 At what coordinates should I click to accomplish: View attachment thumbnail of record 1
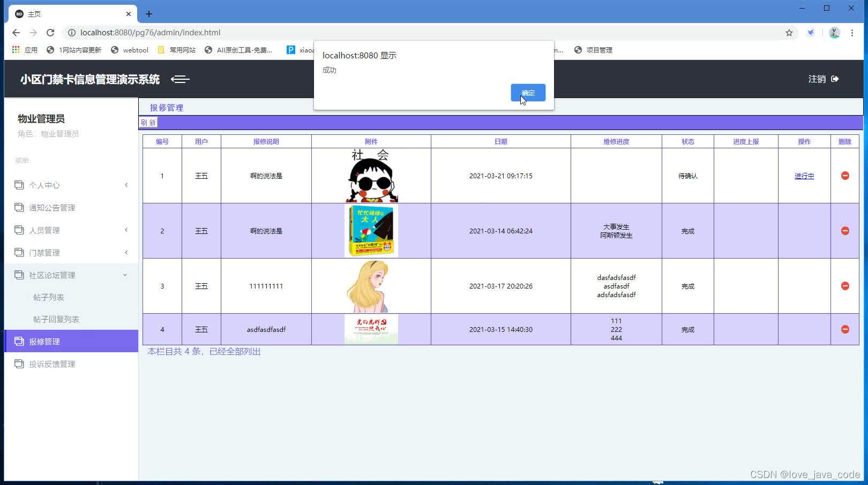click(x=371, y=176)
